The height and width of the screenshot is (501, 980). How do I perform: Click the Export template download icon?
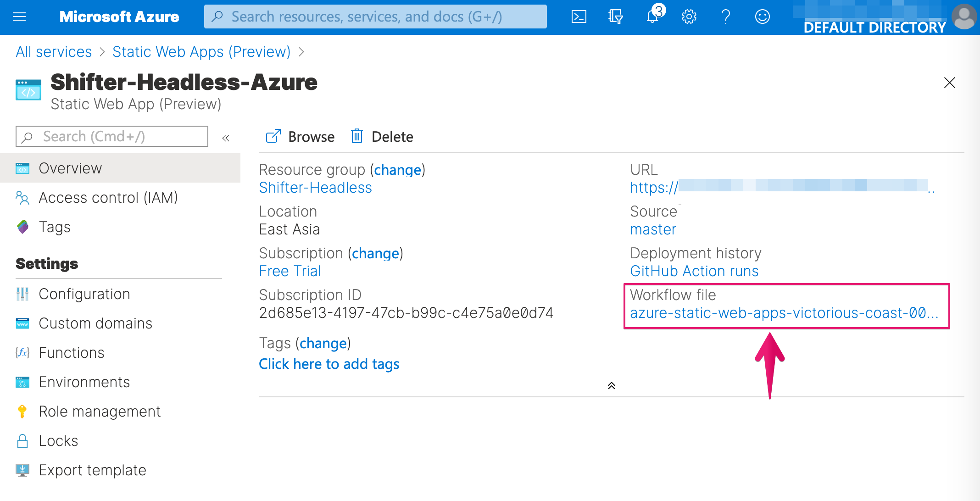22,470
